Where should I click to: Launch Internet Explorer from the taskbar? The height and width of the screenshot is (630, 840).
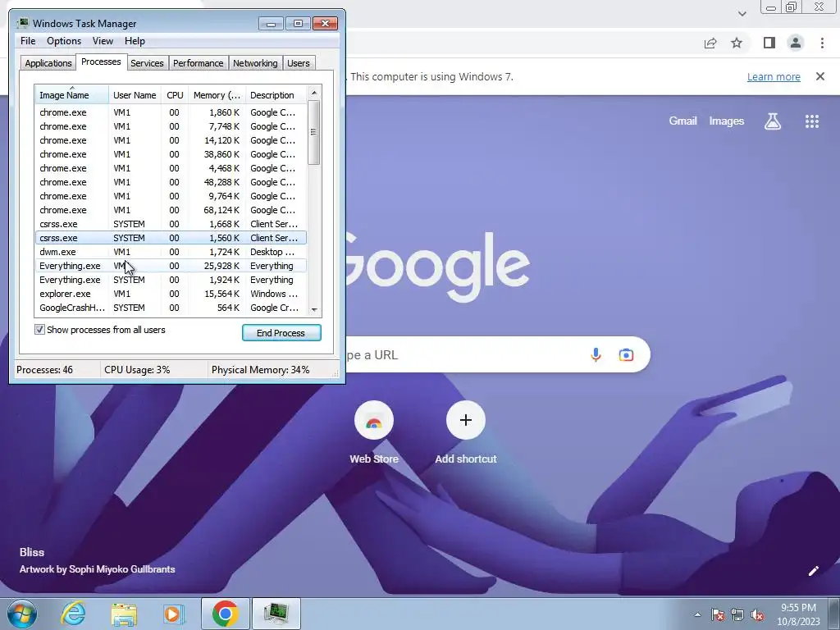73,614
